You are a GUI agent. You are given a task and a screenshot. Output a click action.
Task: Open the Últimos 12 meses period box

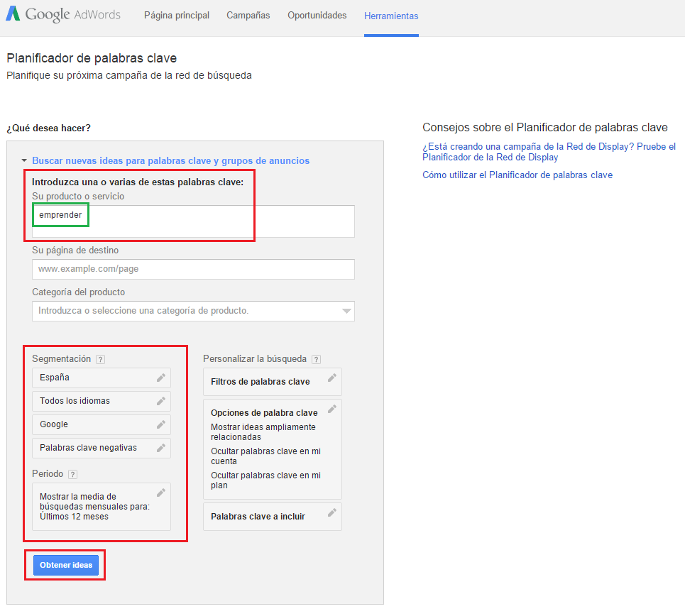click(x=102, y=507)
